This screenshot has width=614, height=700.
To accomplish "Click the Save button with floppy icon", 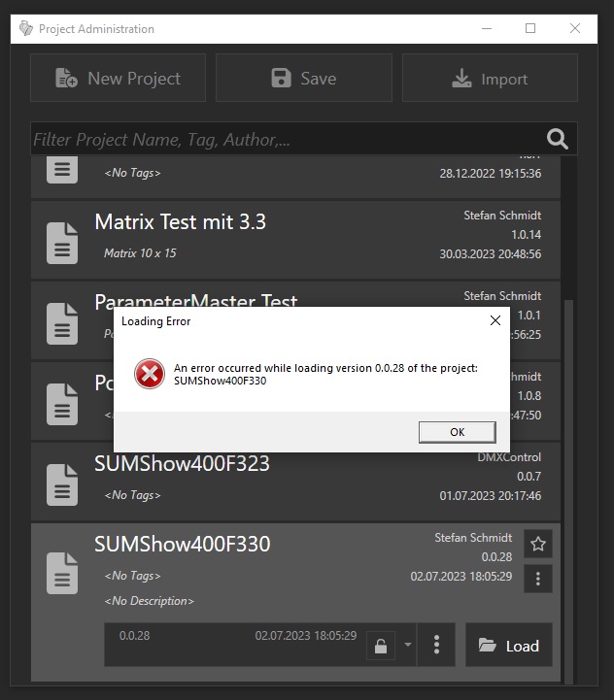I will (x=303, y=79).
